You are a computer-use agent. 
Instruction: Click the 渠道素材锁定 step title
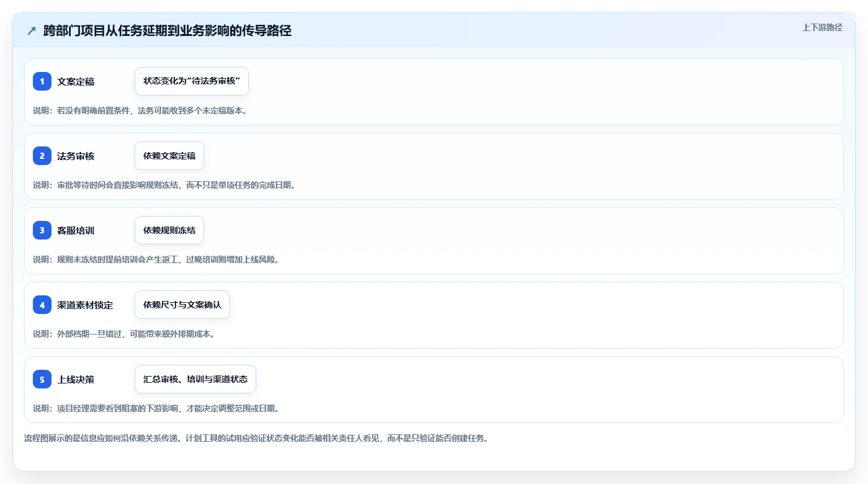coord(85,305)
